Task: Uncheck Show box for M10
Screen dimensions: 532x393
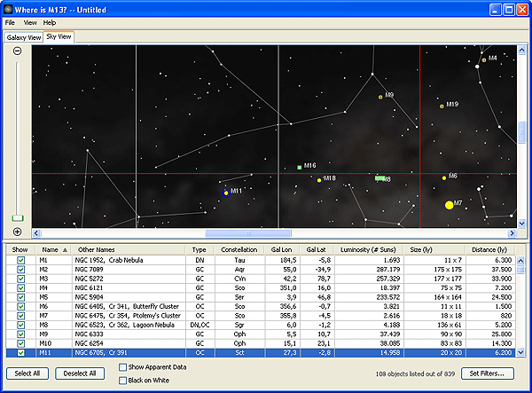Action: (21, 343)
